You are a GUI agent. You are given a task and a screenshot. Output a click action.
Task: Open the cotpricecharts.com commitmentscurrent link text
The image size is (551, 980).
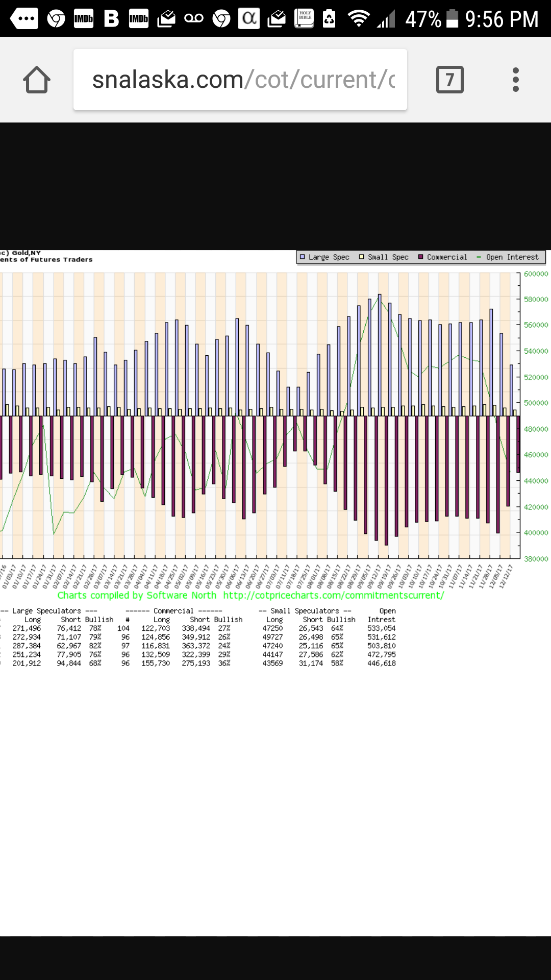pyautogui.click(x=333, y=595)
